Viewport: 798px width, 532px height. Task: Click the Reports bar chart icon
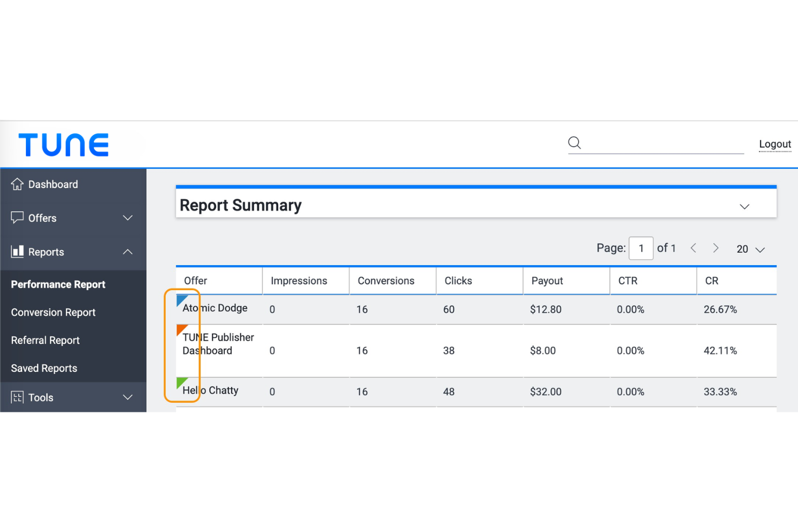(18, 251)
